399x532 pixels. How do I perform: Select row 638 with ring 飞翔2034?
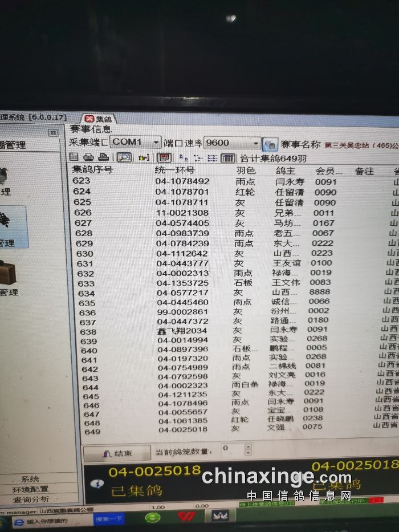click(182, 331)
